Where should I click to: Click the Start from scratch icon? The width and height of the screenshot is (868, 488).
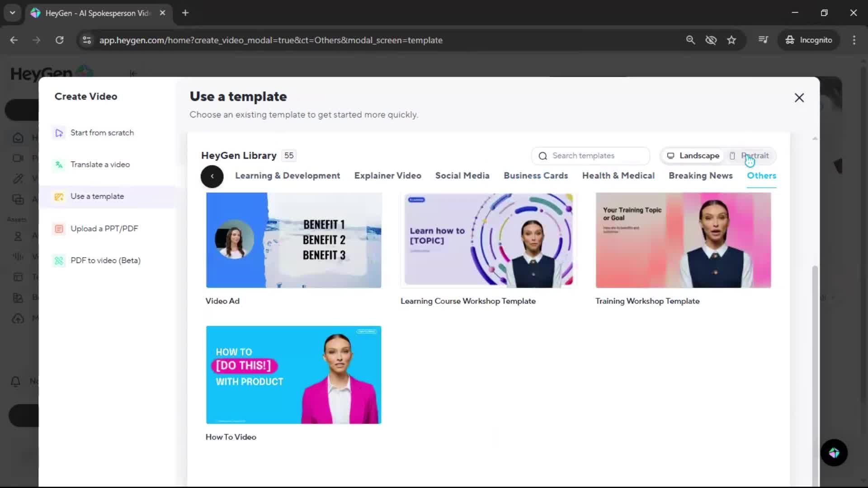pos(59,133)
